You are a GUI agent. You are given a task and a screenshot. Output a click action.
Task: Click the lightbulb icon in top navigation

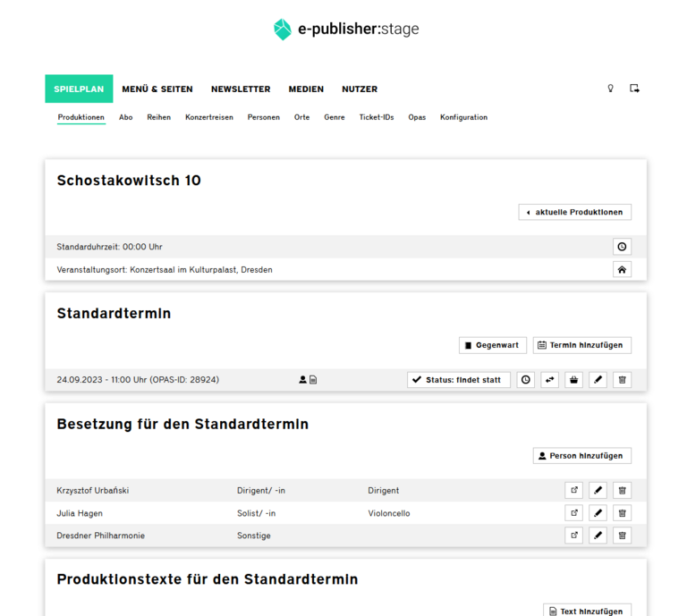pyautogui.click(x=610, y=89)
